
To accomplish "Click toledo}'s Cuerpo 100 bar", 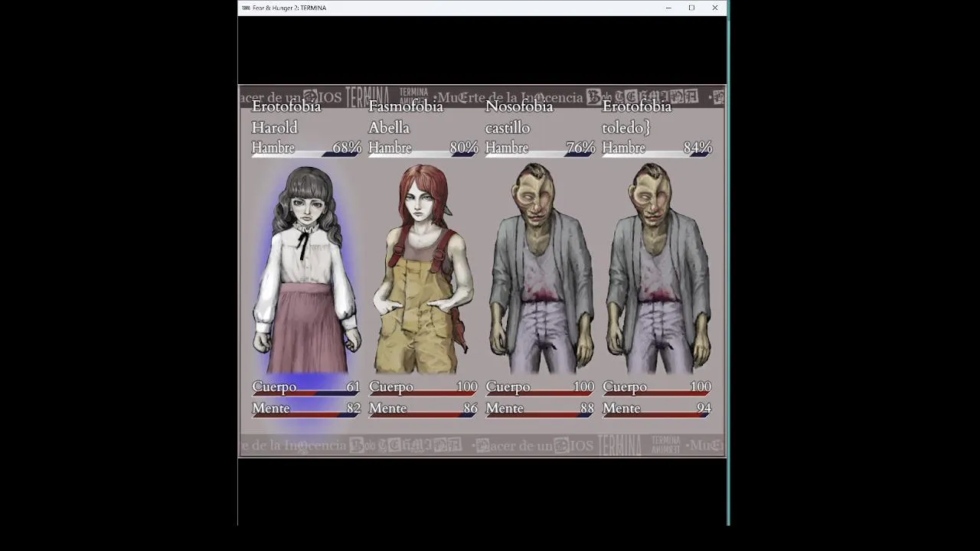I will (657, 388).
